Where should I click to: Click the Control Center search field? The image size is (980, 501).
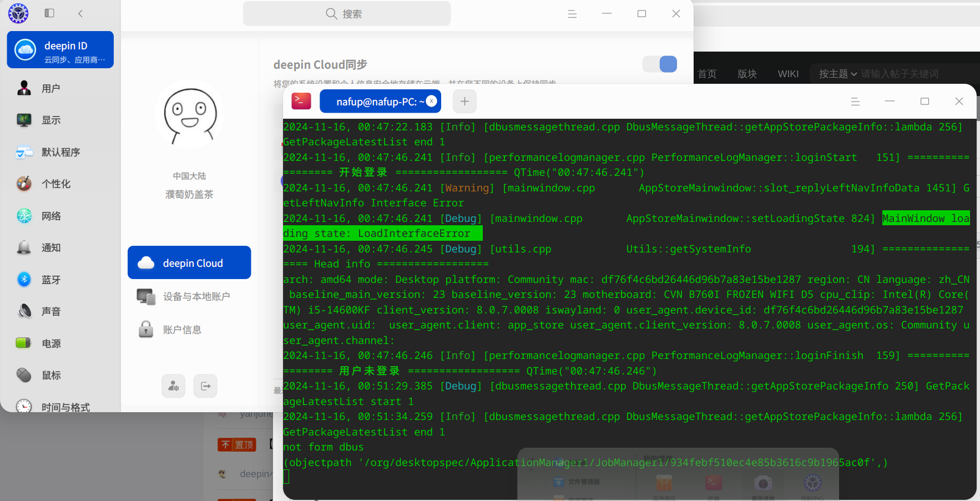click(347, 14)
